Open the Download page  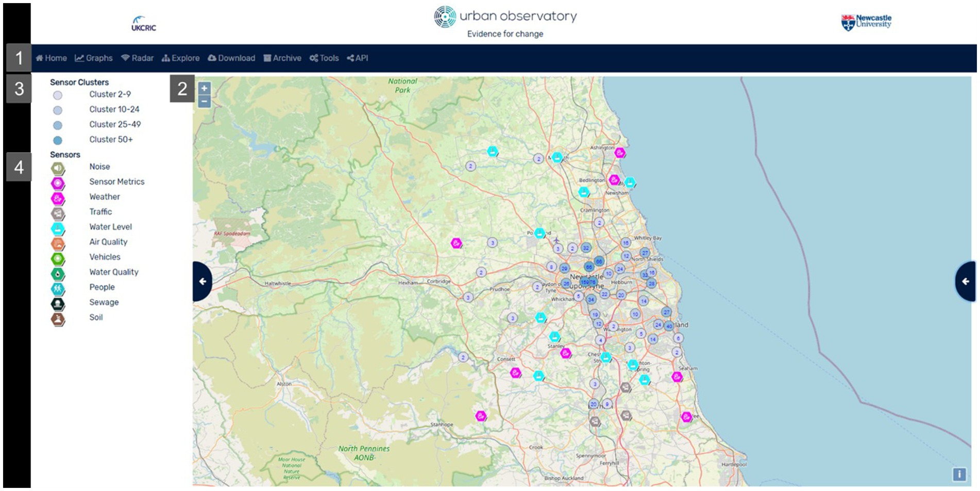click(x=231, y=58)
